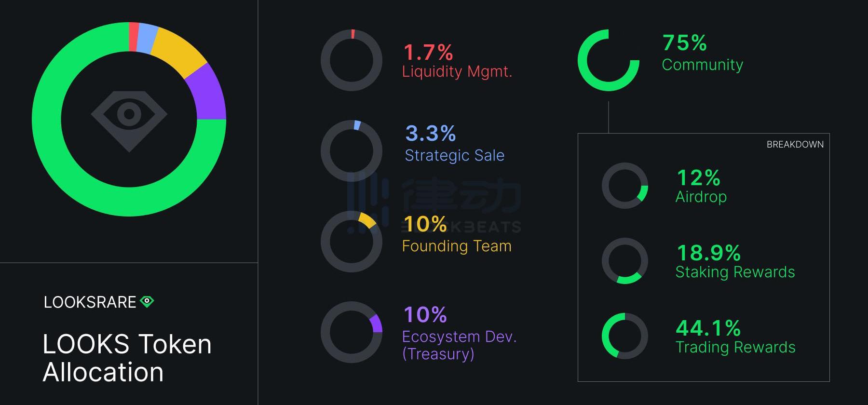Image resolution: width=868 pixels, height=405 pixels.
Task: Select the 3.3% Strategic Sale label
Action: pos(454,145)
